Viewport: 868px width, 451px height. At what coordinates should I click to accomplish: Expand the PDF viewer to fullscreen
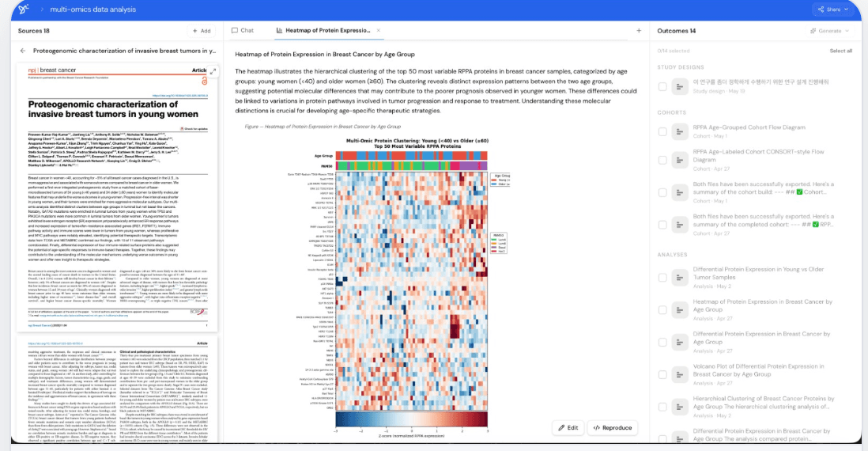(213, 71)
